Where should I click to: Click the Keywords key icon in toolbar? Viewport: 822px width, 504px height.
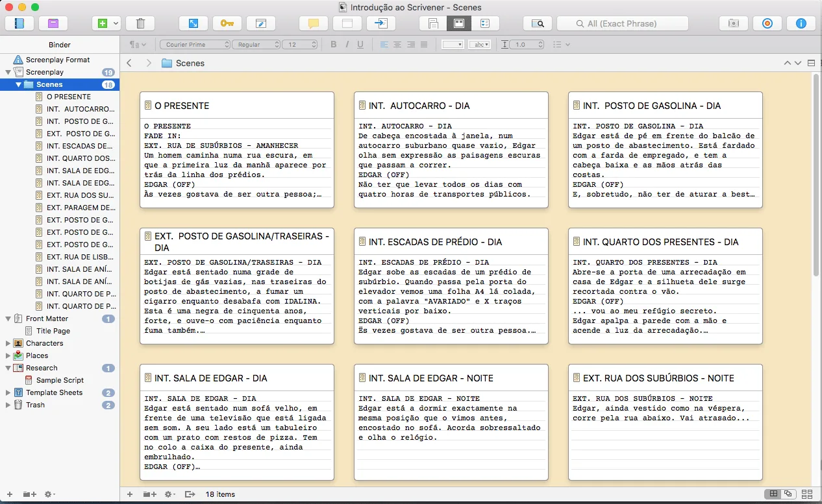click(227, 23)
